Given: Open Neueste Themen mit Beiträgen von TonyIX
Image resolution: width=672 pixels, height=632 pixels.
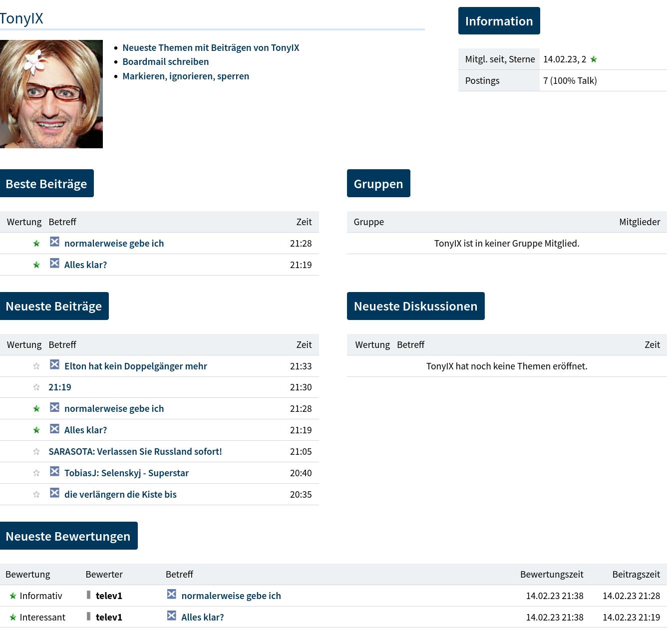Looking at the screenshot, I should 211,48.
